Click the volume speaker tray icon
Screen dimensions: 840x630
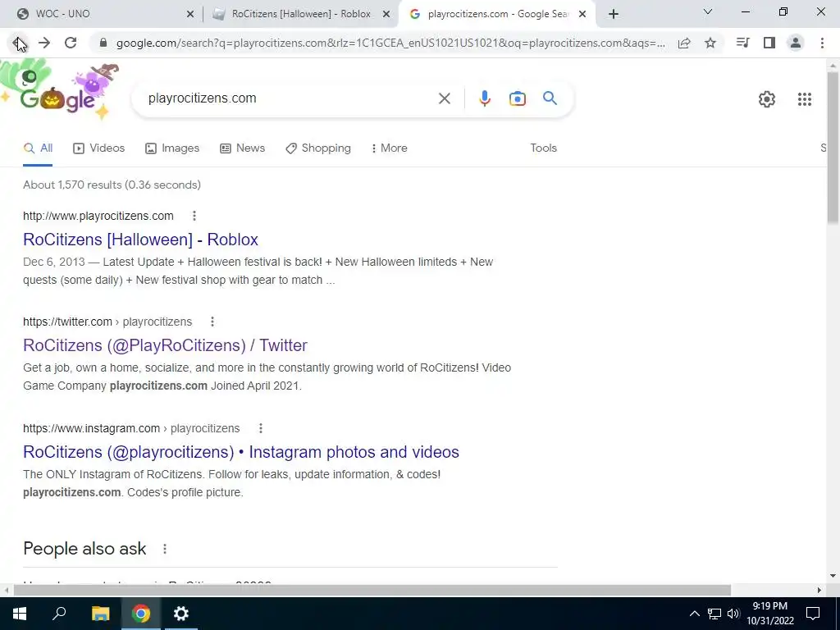pyautogui.click(x=733, y=614)
